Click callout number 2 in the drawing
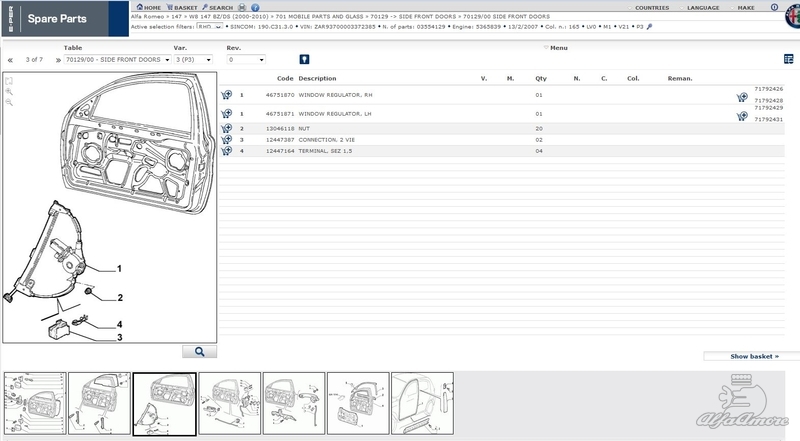The height and width of the screenshot is (441, 800). click(x=120, y=298)
